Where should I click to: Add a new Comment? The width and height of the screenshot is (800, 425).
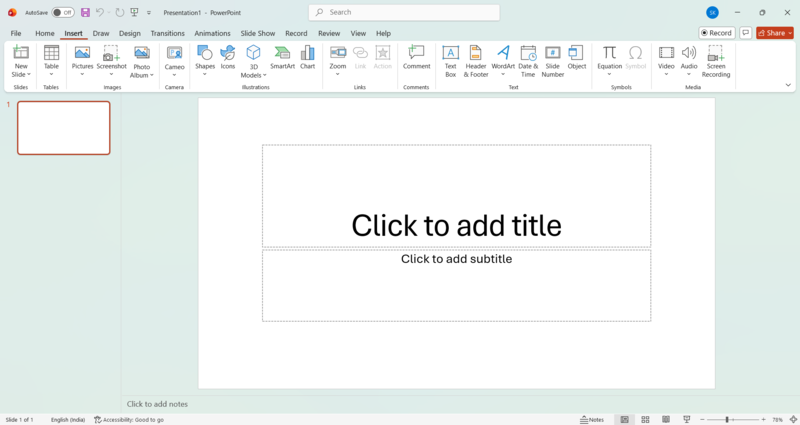pyautogui.click(x=416, y=57)
